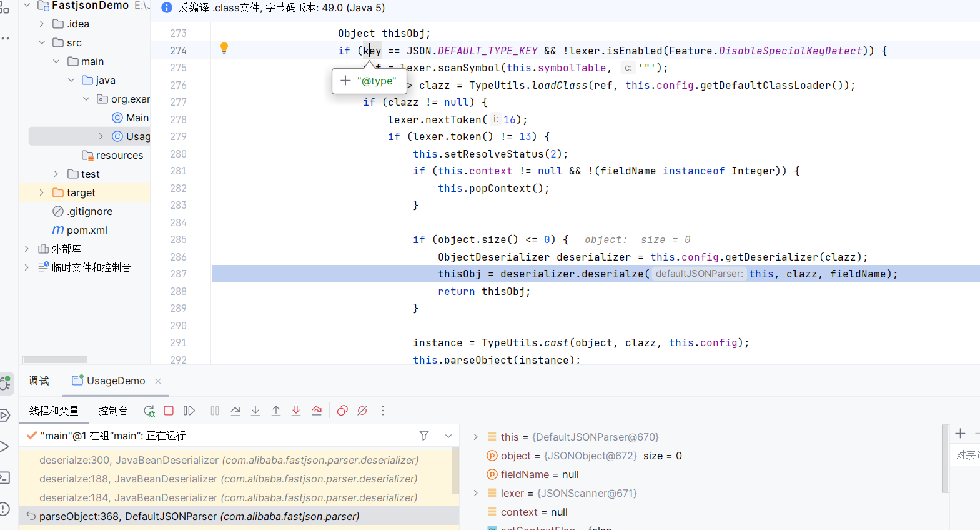
Task: Switch to the 控制台 tab
Action: pyautogui.click(x=113, y=411)
